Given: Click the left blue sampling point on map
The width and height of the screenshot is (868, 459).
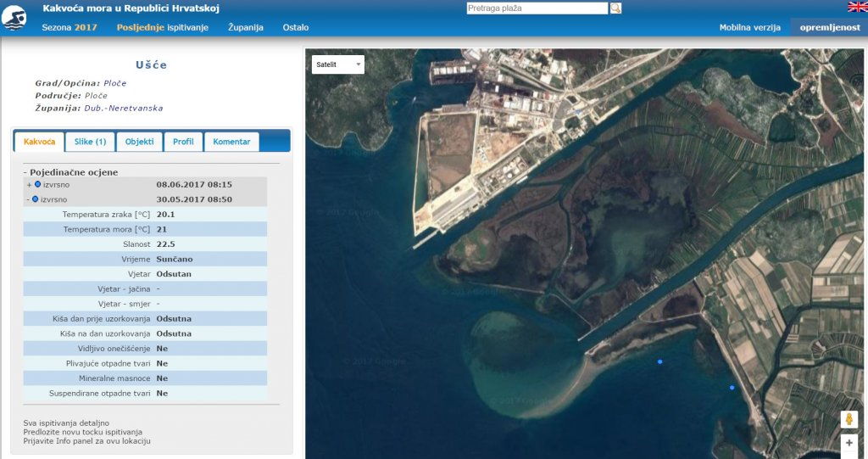Looking at the screenshot, I should 660,362.
